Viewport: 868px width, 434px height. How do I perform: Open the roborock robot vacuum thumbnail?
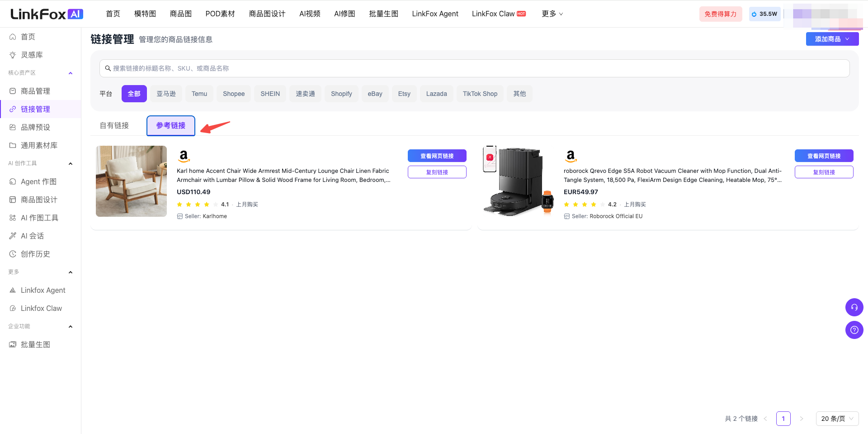click(518, 181)
